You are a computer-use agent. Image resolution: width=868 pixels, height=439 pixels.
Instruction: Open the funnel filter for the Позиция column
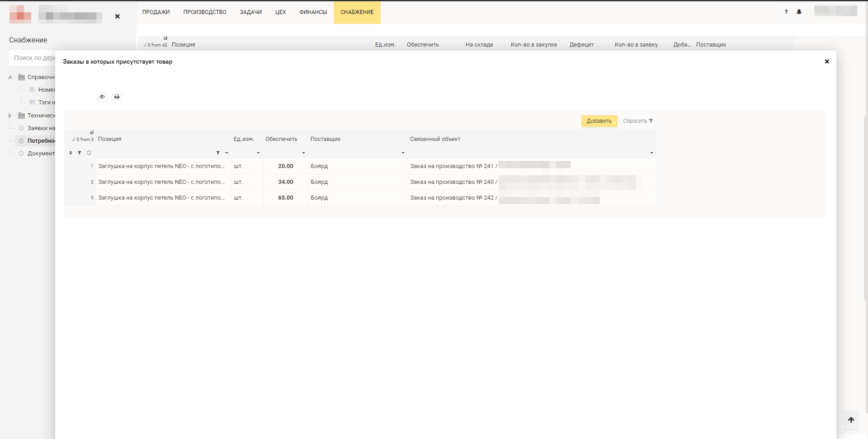[x=218, y=153]
